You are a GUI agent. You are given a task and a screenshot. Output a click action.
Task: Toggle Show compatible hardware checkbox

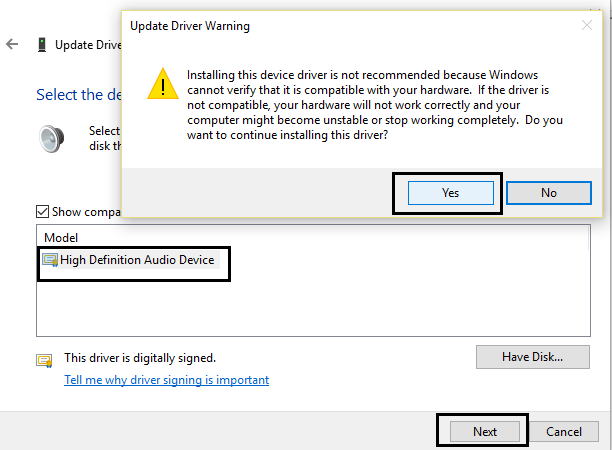(x=42, y=212)
